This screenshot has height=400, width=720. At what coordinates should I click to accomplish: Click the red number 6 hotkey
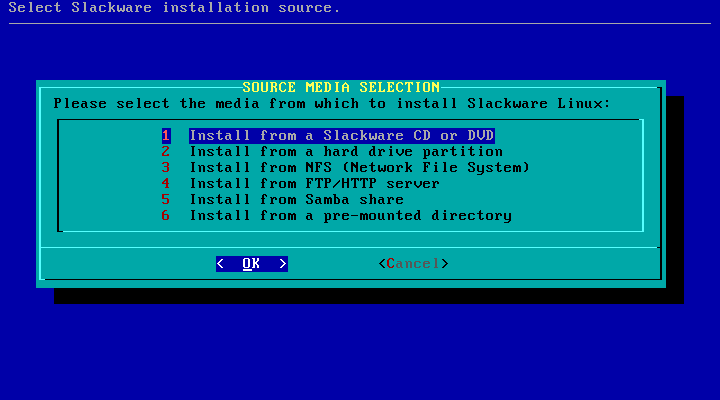point(166,216)
